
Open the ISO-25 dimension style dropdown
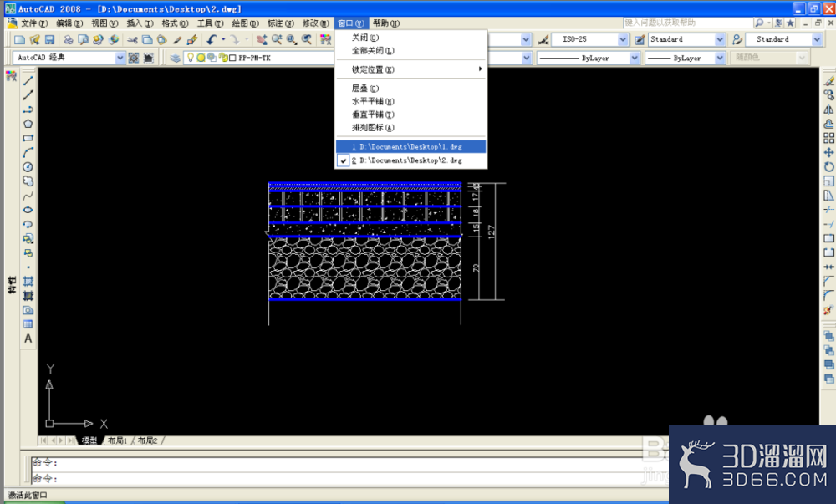coord(623,39)
